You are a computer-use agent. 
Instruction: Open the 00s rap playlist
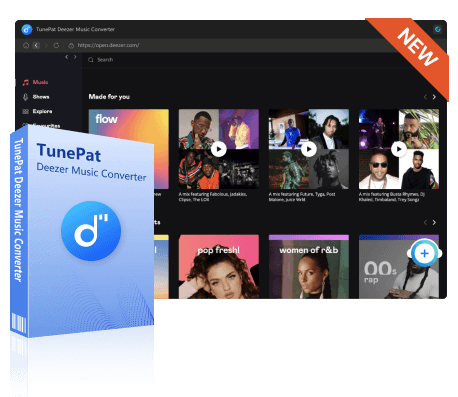tap(399, 267)
